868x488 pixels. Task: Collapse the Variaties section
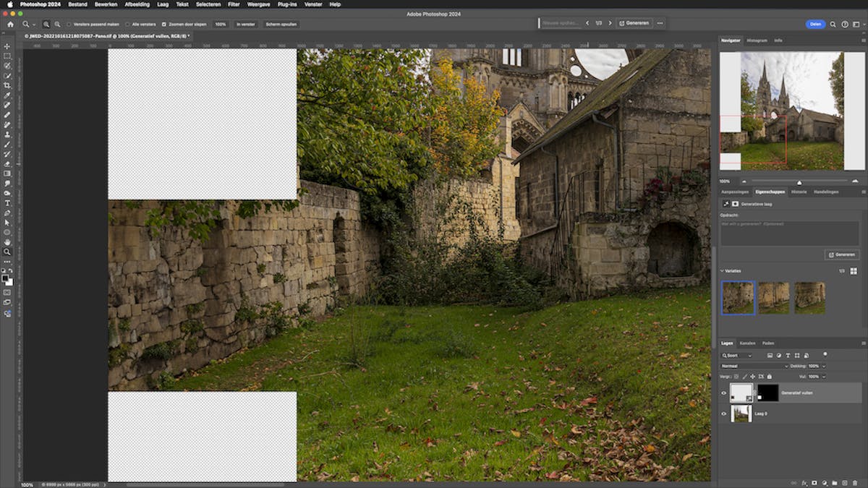722,271
